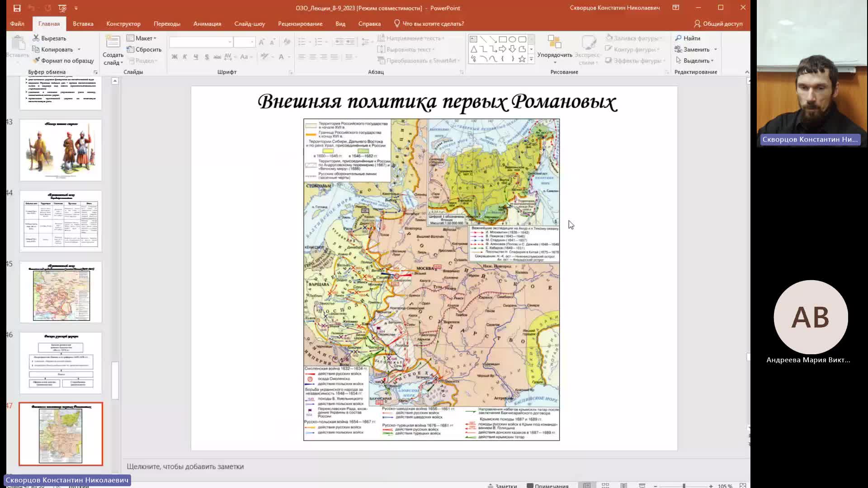Align text left in paragraph group
This screenshot has width=868, height=488.
302,57
